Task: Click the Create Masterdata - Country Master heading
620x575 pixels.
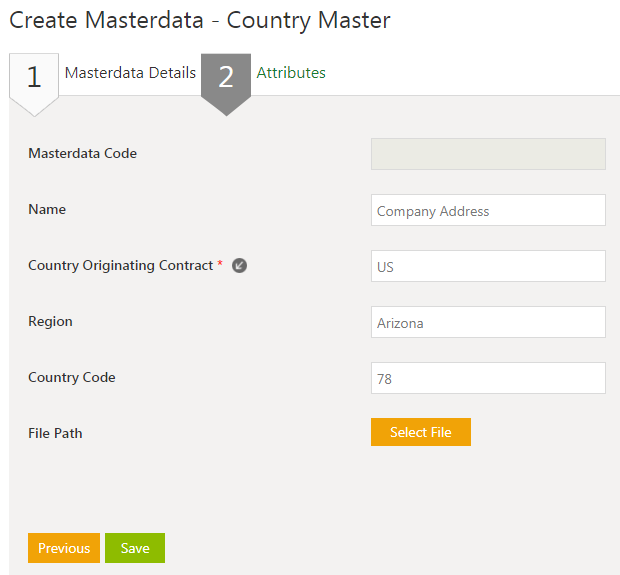Action: [x=200, y=20]
